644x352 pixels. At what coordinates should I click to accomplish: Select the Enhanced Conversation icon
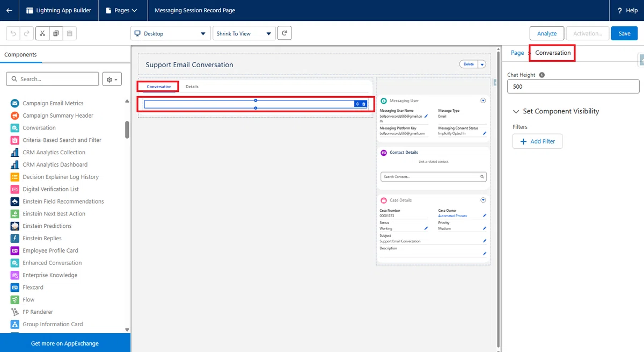point(14,263)
